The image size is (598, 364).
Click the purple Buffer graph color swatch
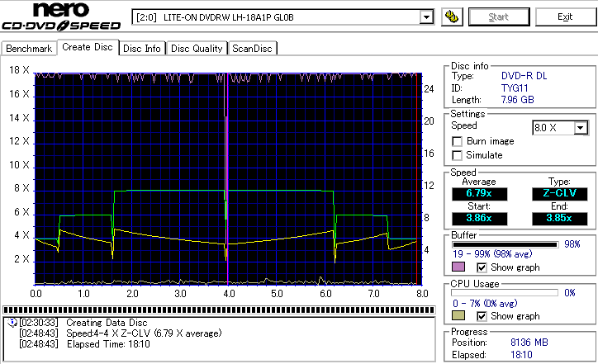tap(458, 267)
